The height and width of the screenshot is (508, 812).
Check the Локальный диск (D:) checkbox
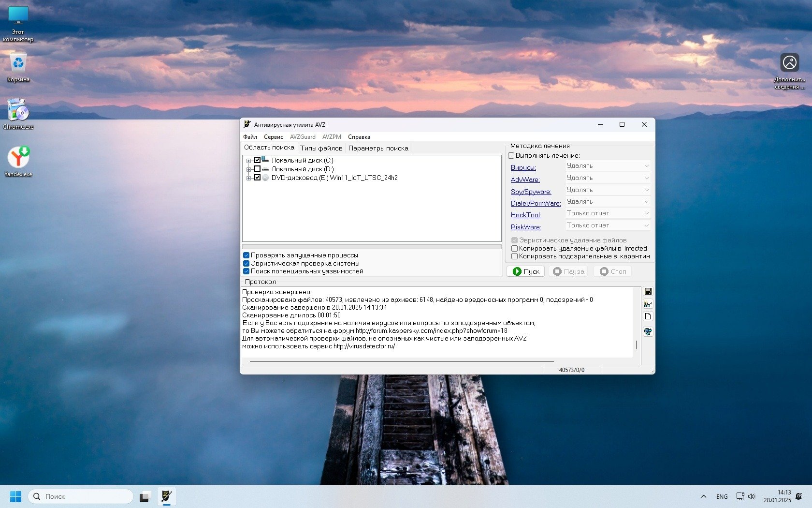point(257,169)
